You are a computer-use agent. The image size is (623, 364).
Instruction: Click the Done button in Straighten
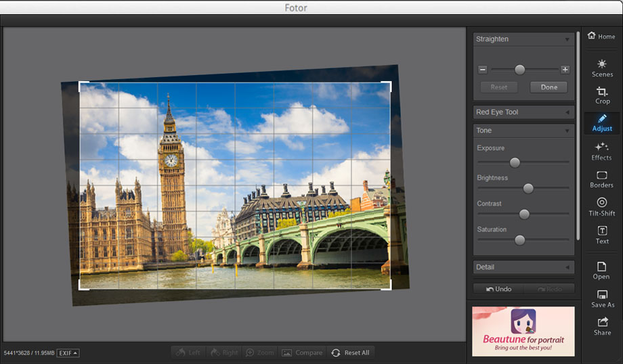[549, 87]
